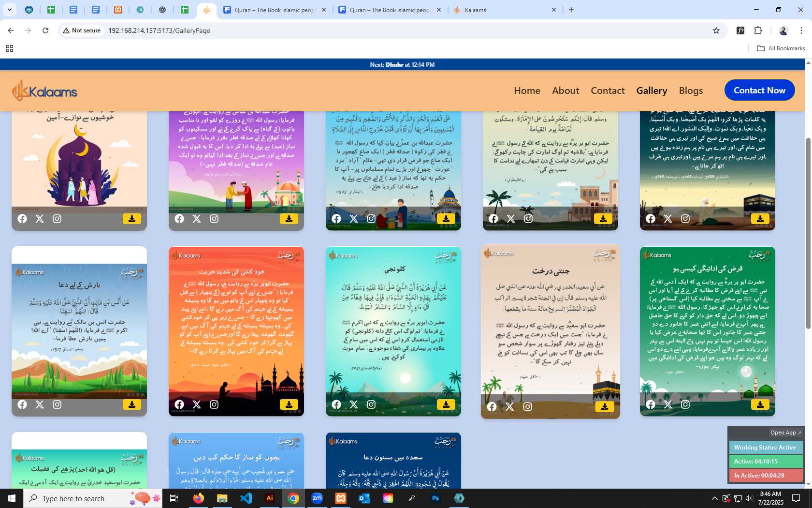Viewport: 812px width, 508px height.
Task: Share the dark teal Kaaba card on Facebook
Action: click(651, 219)
